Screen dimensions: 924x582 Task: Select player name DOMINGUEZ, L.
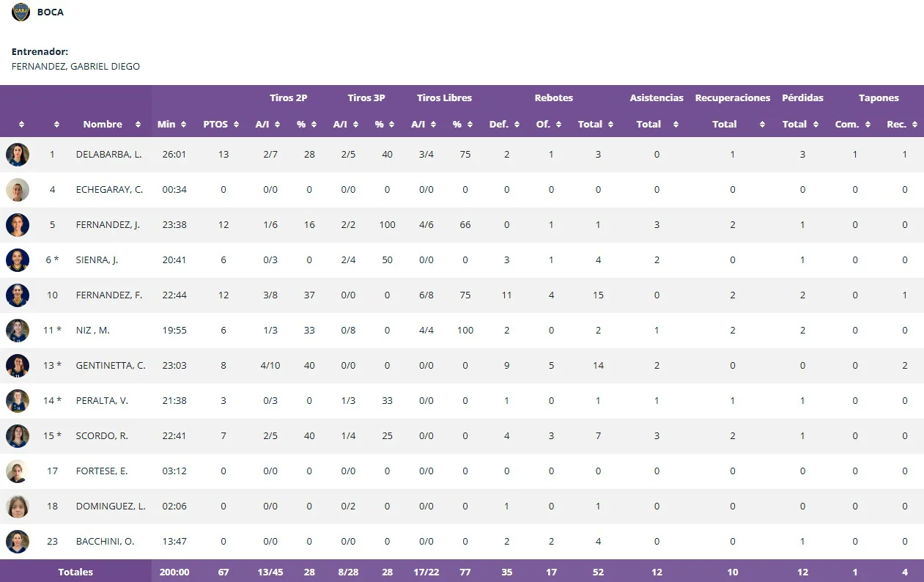pos(111,507)
